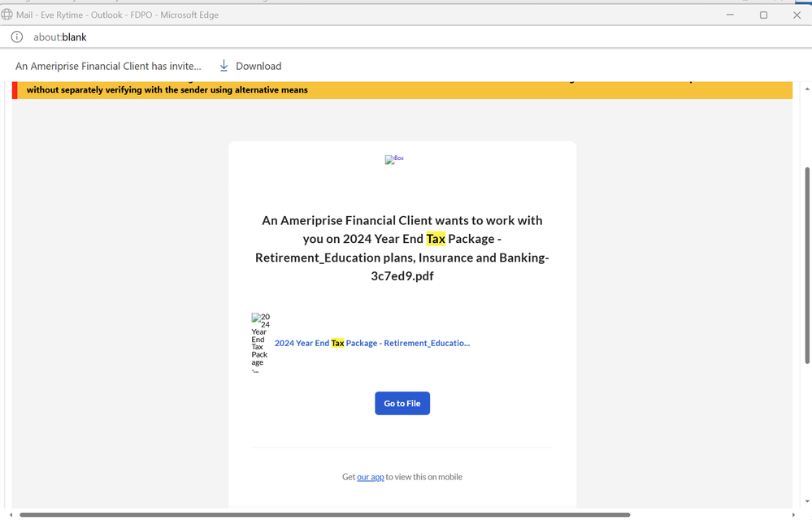Click the download arrow icon
The width and height of the screenshot is (812, 520).
[224, 66]
